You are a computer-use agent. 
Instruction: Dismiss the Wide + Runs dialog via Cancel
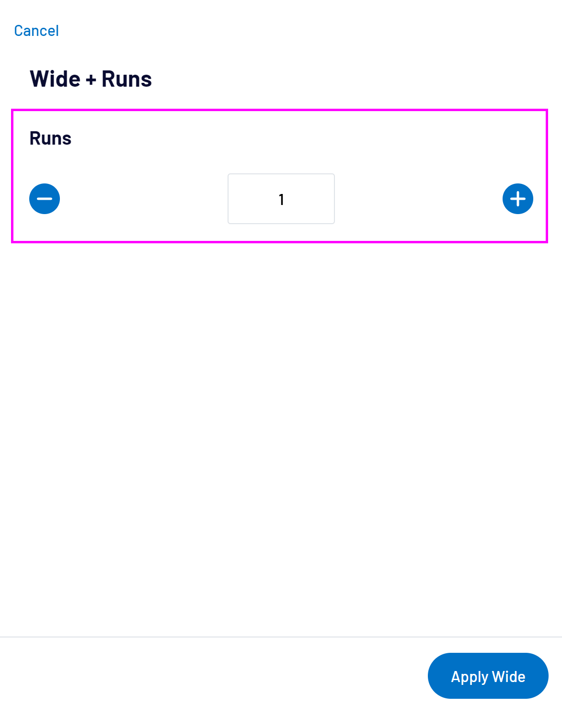point(36,31)
